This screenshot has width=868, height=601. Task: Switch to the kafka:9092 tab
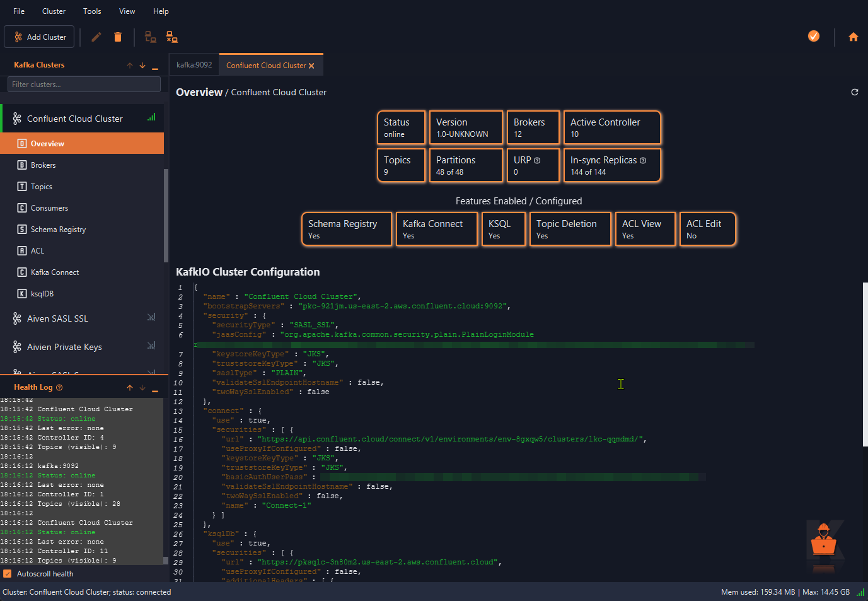tap(194, 65)
